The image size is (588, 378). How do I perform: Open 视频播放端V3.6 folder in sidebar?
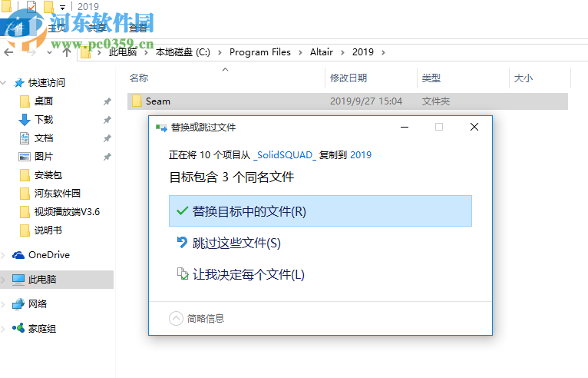[x=67, y=212]
